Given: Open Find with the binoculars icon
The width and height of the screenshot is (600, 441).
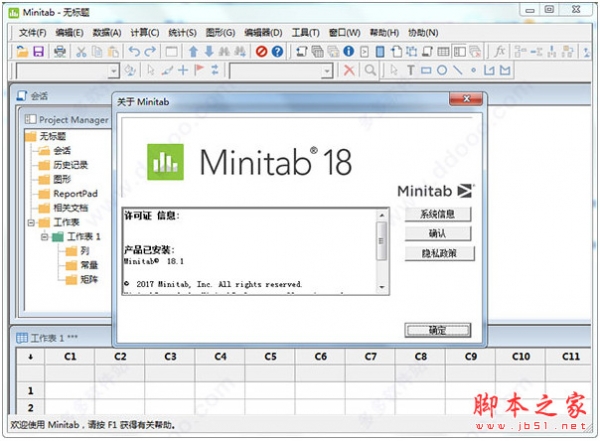Looking at the screenshot, I should pyautogui.click(x=224, y=51).
